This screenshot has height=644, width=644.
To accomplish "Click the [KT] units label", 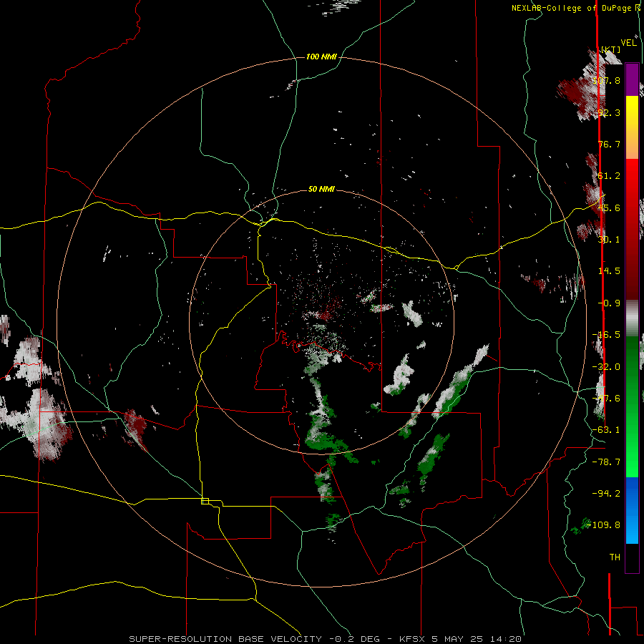I will [611, 49].
